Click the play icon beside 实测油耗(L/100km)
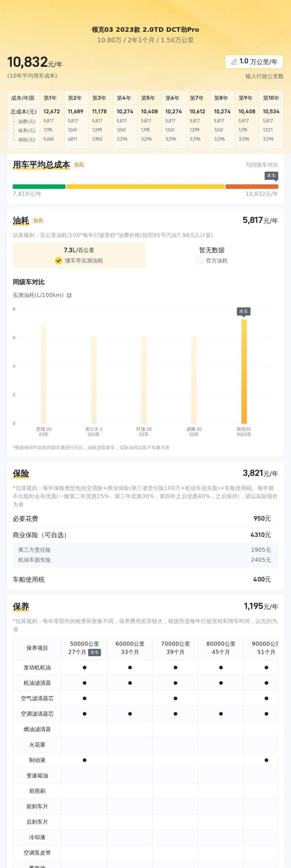 [69, 296]
